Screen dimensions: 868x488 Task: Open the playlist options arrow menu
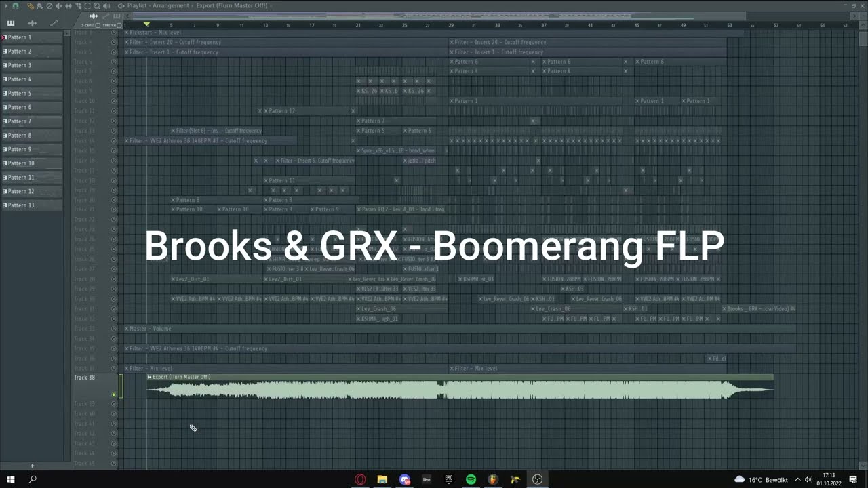tap(6, 6)
